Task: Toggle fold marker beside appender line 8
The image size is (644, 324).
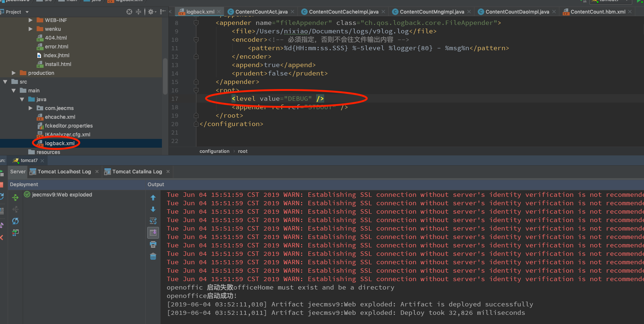Action: pyautogui.click(x=196, y=23)
